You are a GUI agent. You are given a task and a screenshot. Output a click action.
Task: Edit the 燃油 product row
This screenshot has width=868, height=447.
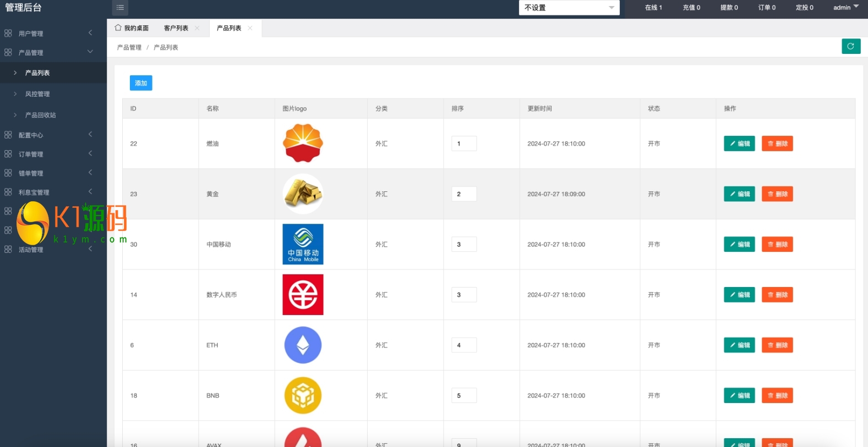click(739, 144)
